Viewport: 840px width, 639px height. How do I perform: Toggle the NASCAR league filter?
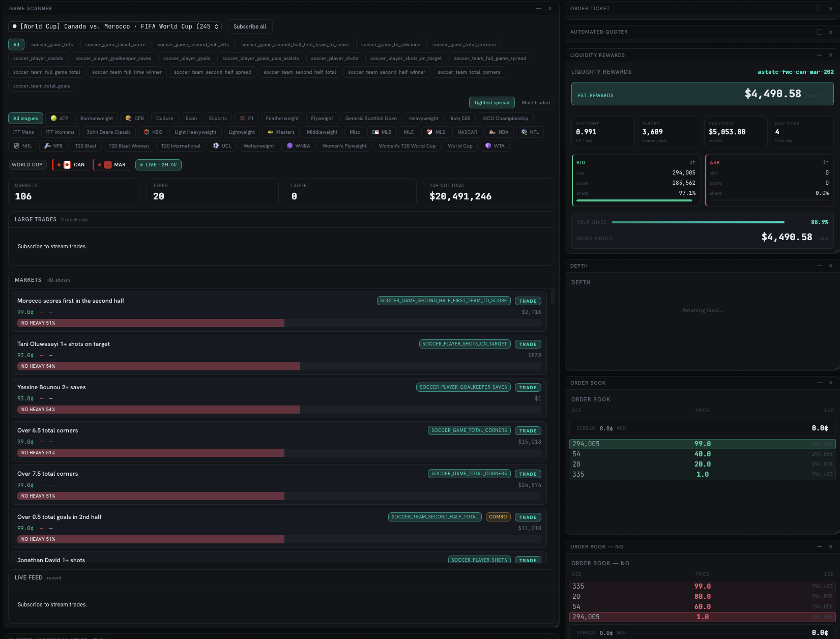[x=467, y=132]
